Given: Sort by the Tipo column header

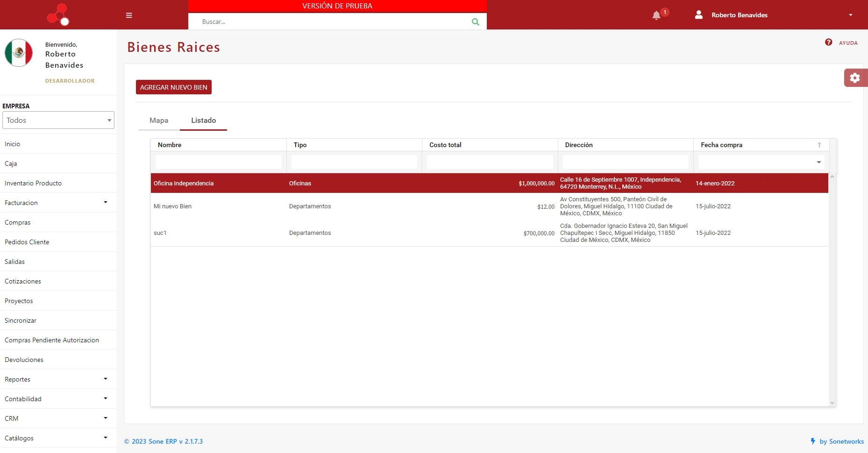Looking at the screenshot, I should coord(354,145).
